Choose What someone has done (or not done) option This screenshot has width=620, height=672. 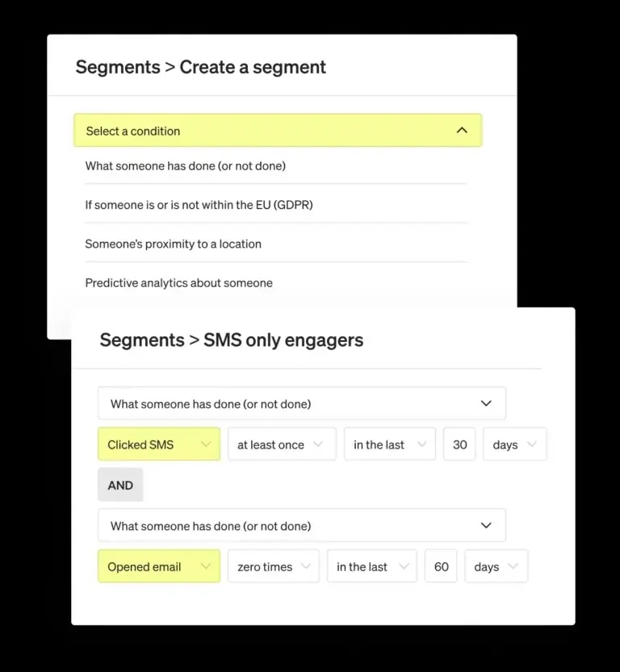pyautogui.click(x=186, y=166)
